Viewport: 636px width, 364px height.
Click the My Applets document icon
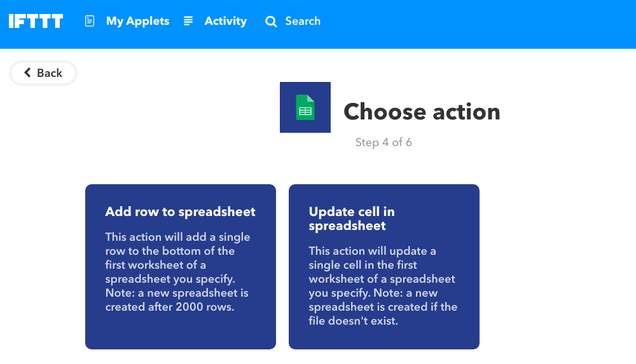pyautogui.click(x=90, y=21)
